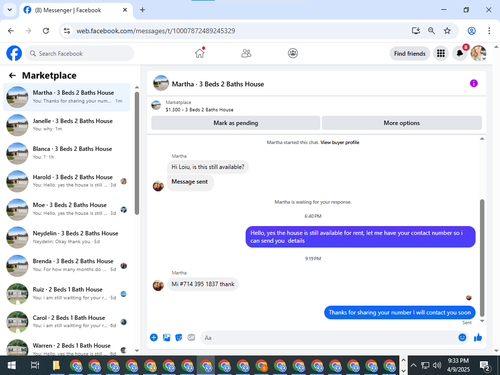Open the taskbar clock showing 9:33 PM
Image resolution: width=500 pixels, height=375 pixels.
click(458, 365)
